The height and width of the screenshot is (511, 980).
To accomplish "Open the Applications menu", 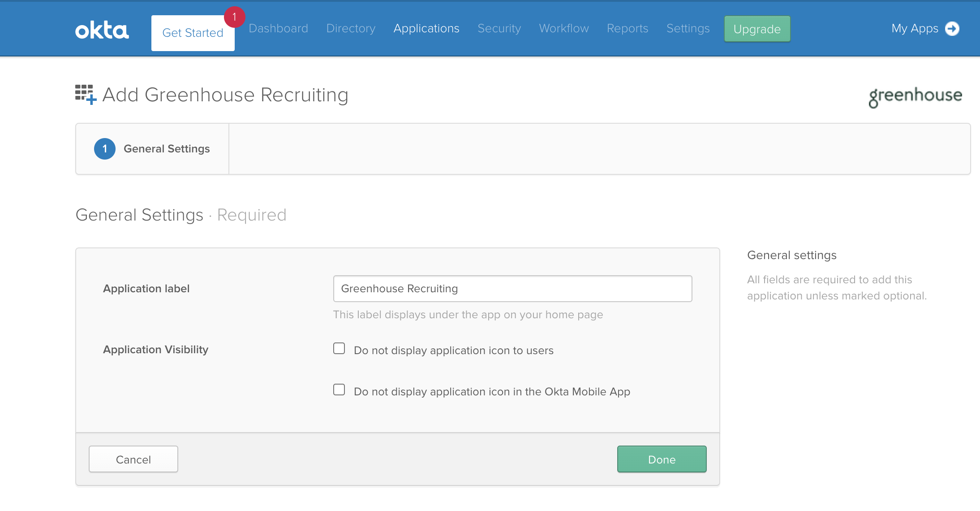I will coord(426,29).
